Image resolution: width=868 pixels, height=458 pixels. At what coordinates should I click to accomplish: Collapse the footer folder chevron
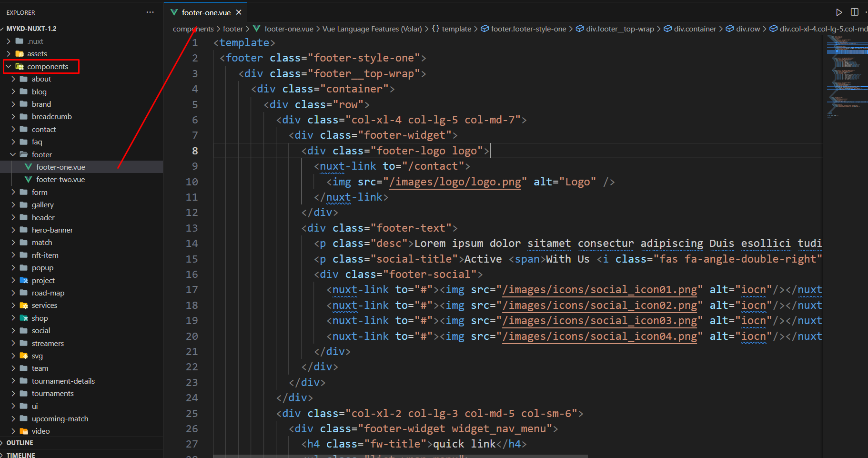point(13,155)
